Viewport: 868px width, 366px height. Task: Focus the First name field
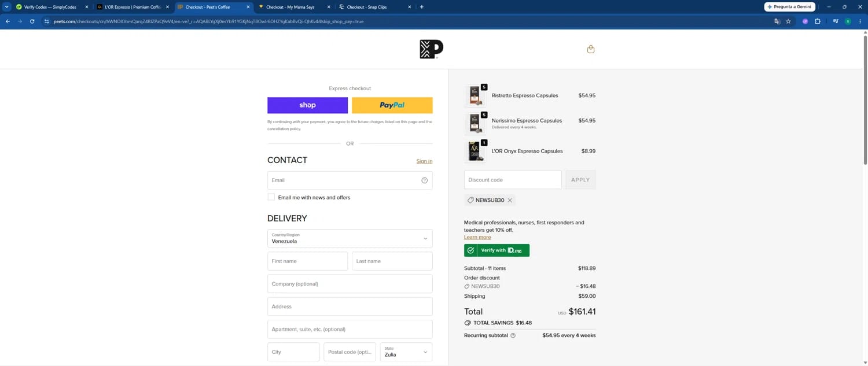point(307,261)
